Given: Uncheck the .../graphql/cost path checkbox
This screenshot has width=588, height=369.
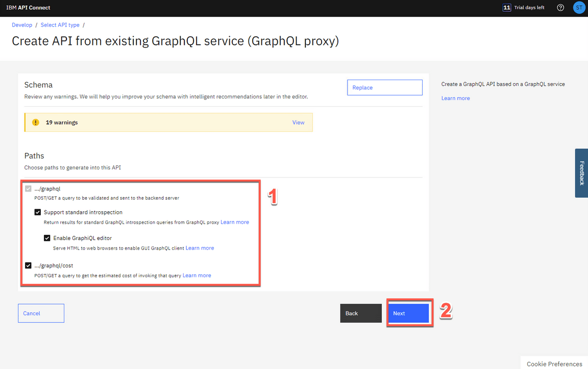Looking at the screenshot, I should [28, 265].
